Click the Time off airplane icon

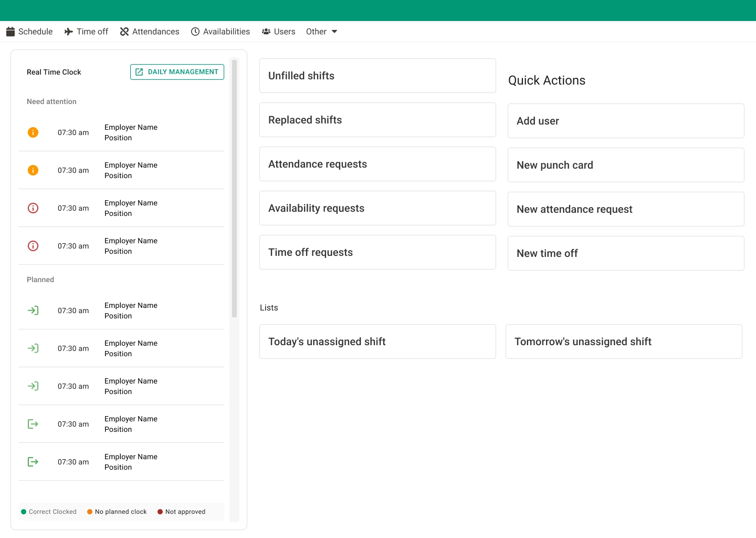[68, 32]
